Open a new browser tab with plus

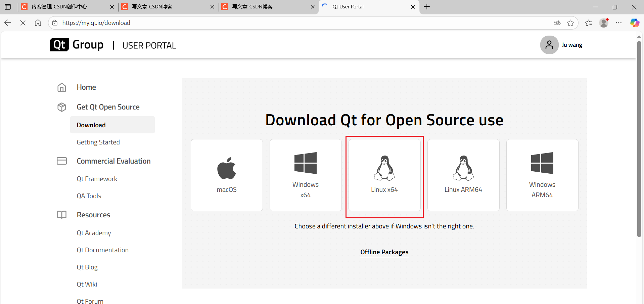(427, 7)
